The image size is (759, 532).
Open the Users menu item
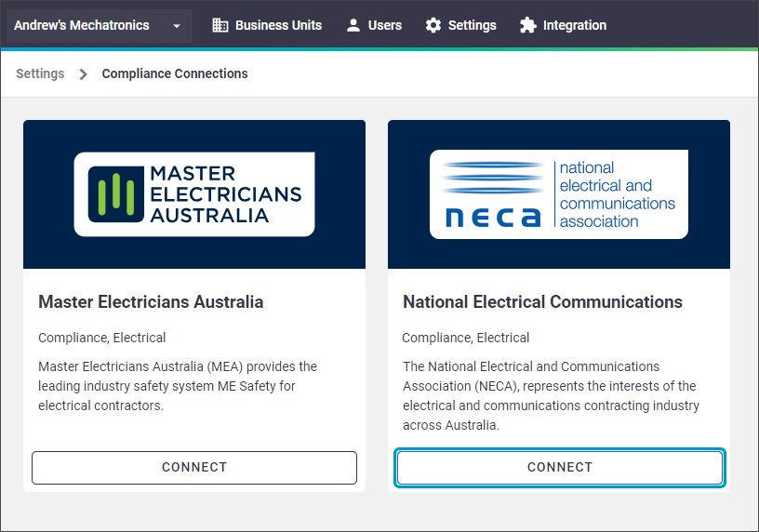pos(374,25)
